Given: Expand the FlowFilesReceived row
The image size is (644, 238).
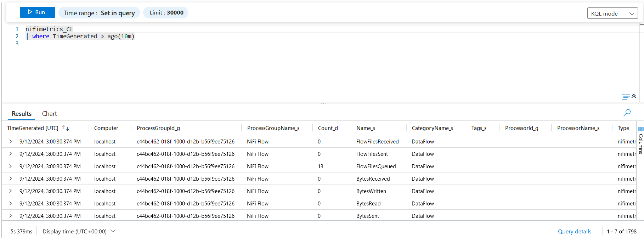Looking at the screenshot, I should [11, 141].
